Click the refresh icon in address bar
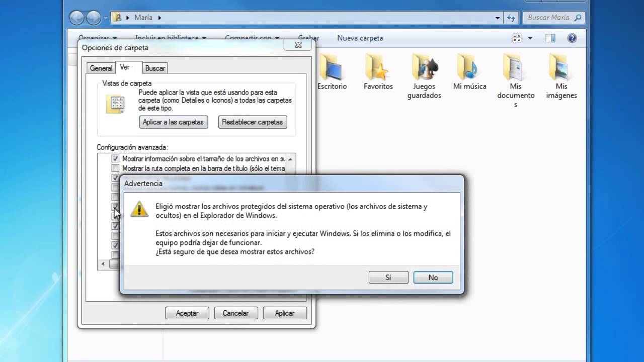This screenshot has height=362, width=644. (x=511, y=18)
